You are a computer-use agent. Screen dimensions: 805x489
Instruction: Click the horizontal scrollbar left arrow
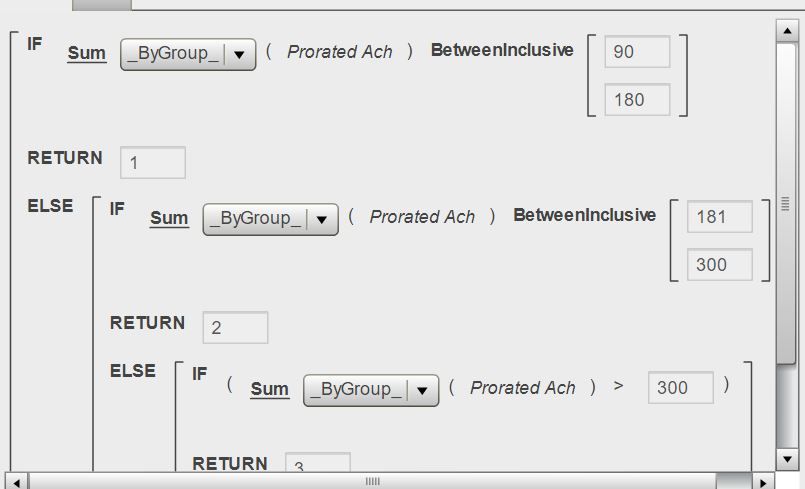(x=18, y=481)
